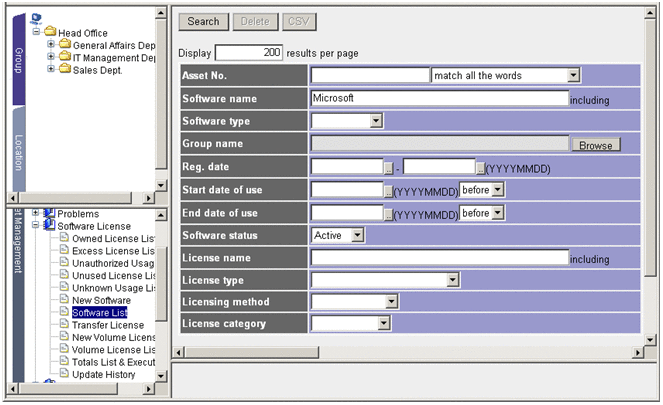This screenshot has height=405, width=663.
Task: Click the License name text field
Action: (x=440, y=257)
